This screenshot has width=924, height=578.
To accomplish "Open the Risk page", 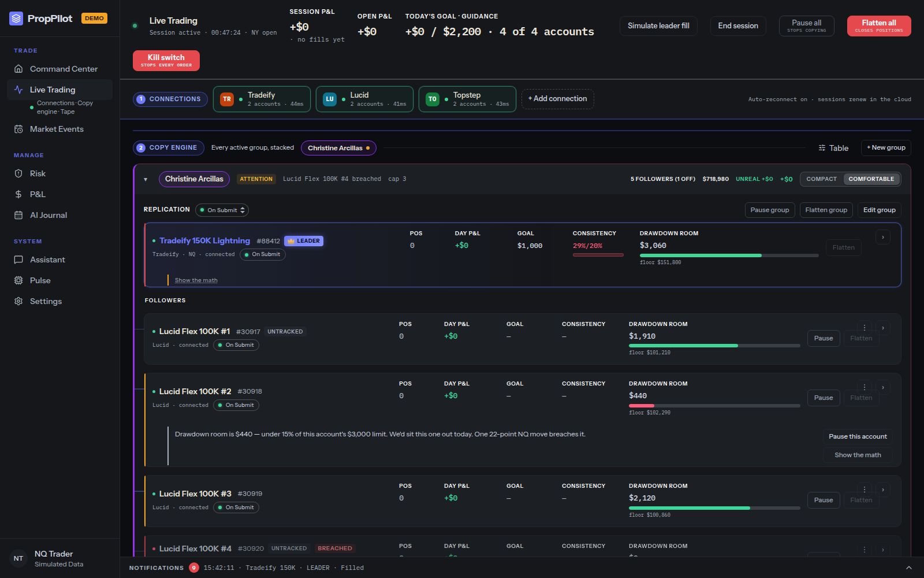I will tap(59, 173).
